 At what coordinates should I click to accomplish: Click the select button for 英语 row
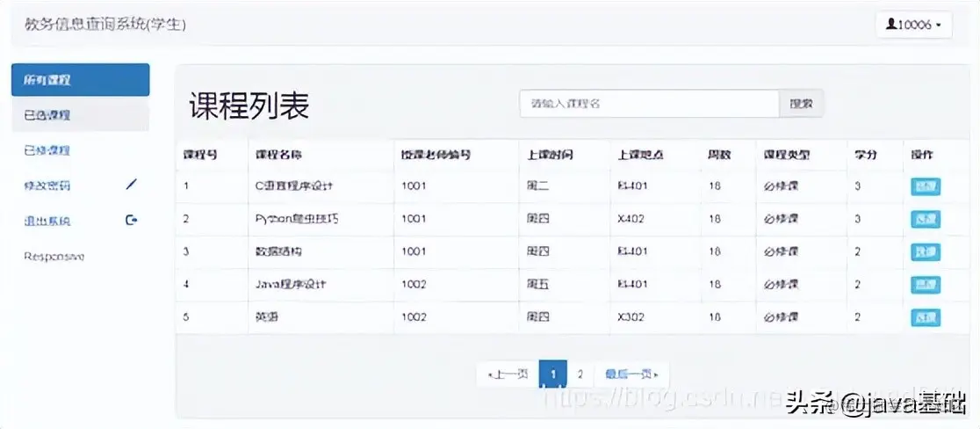click(x=926, y=317)
